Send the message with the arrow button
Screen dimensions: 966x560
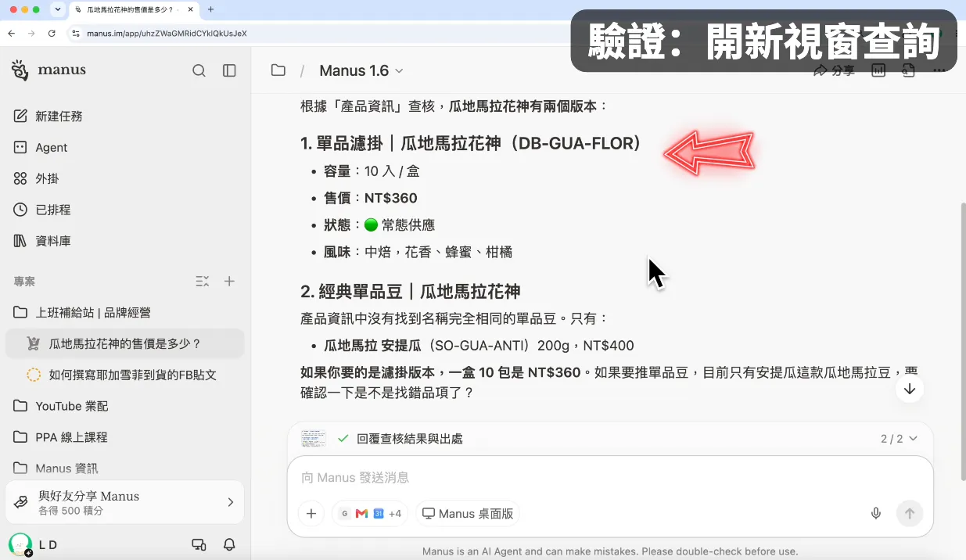(x=910, y=514)
